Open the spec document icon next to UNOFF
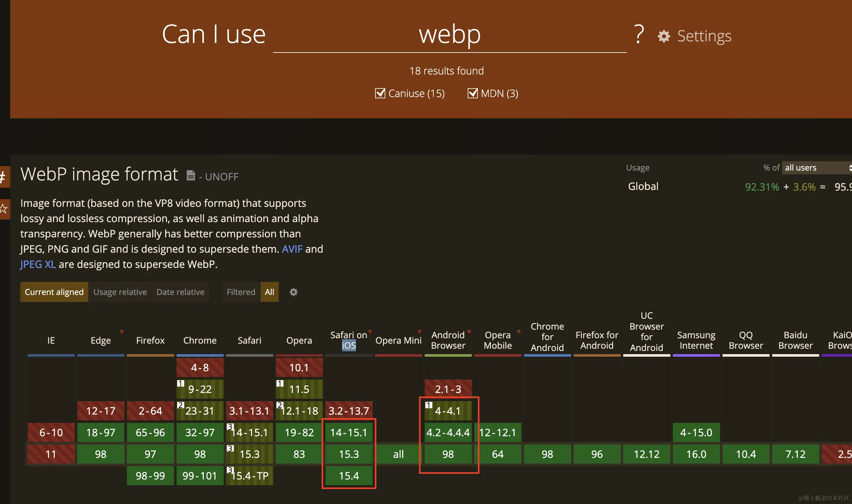The image size is (852, 504). [x=191, y=176]
